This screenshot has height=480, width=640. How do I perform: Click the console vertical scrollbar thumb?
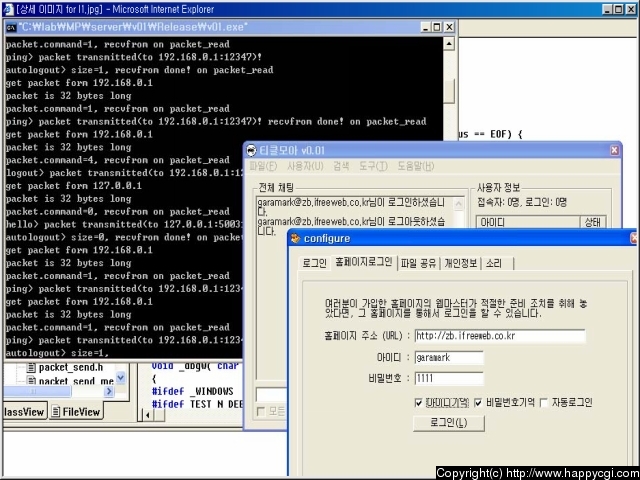pos(449,91)
